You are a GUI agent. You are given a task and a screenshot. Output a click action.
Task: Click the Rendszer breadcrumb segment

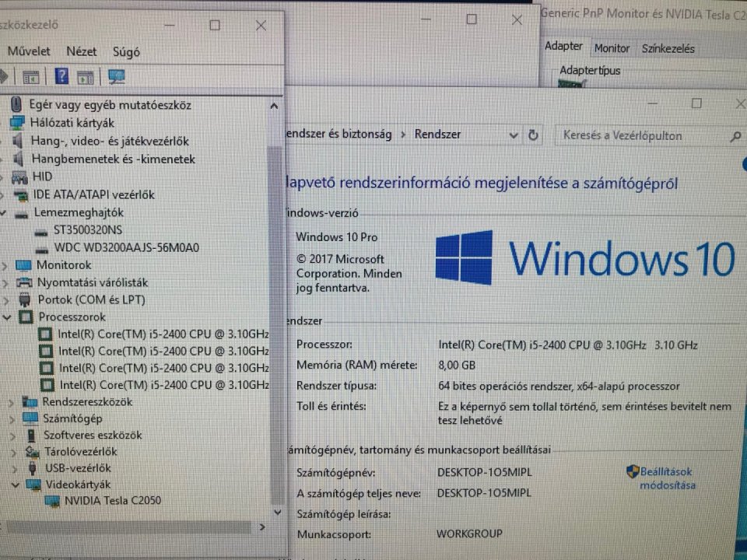437,135
